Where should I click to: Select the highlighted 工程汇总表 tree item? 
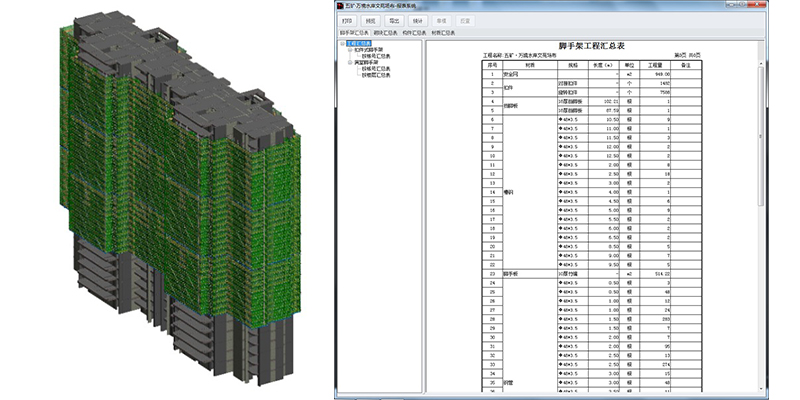tap(359, 44)
